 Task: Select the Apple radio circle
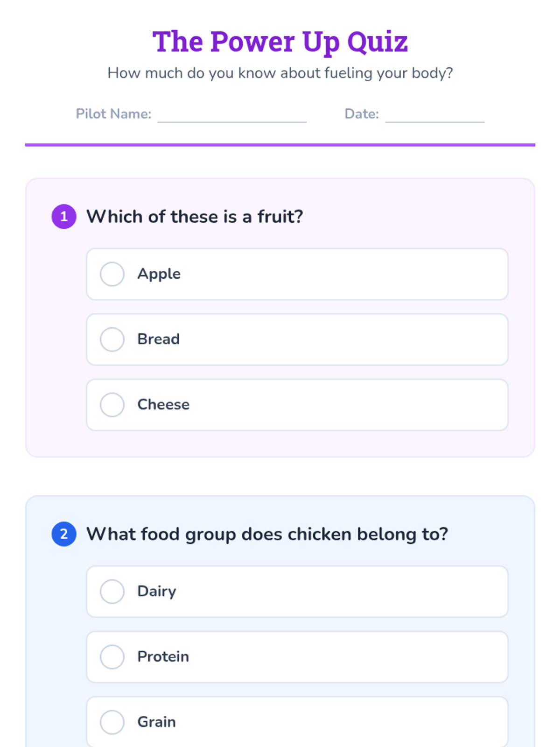click(x=112, y=274)
